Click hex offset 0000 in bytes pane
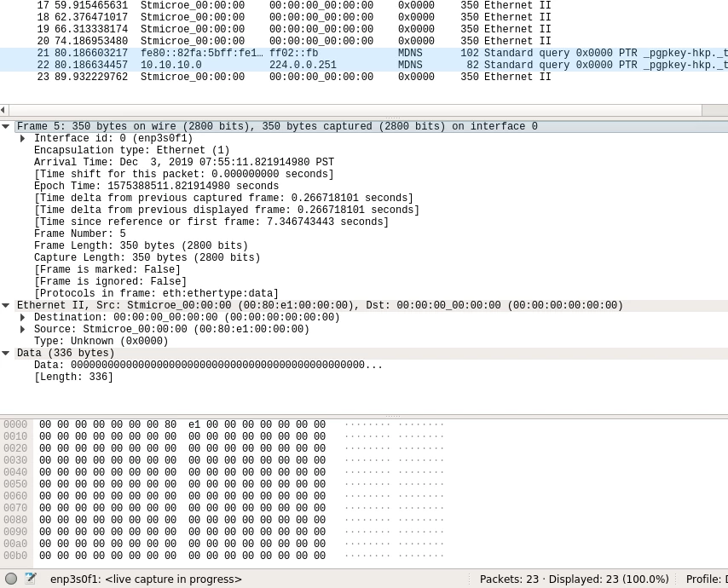This screenshot has width=728, height=588. [15, 424]
